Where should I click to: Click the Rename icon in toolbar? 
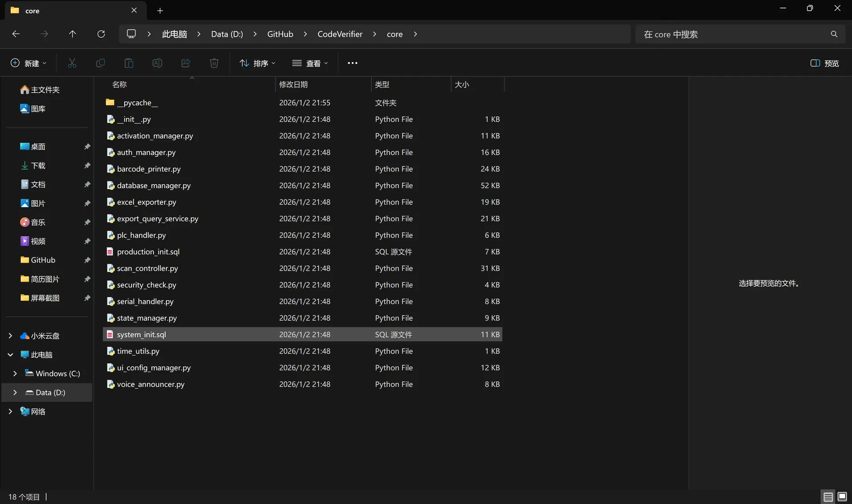[x=157, y=63]
